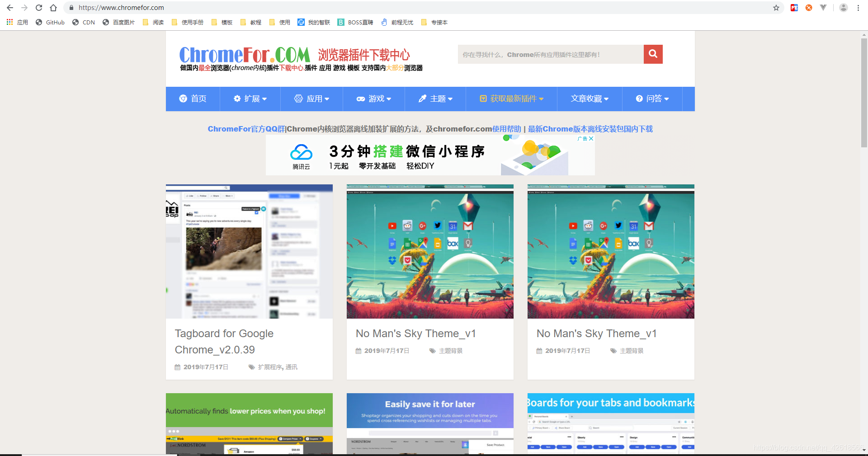Open the GitHub bookmark

click(x=50, y=22)
